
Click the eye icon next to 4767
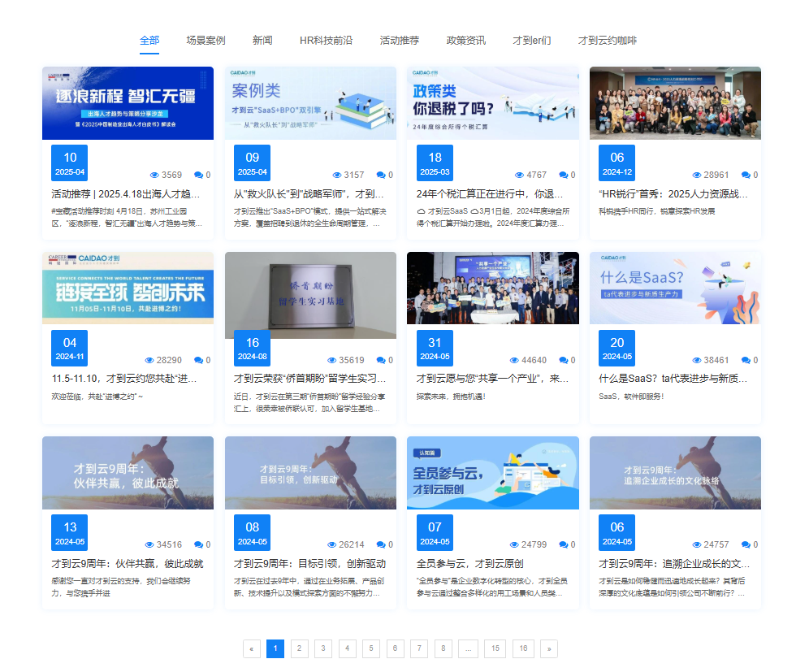(519, 176)
